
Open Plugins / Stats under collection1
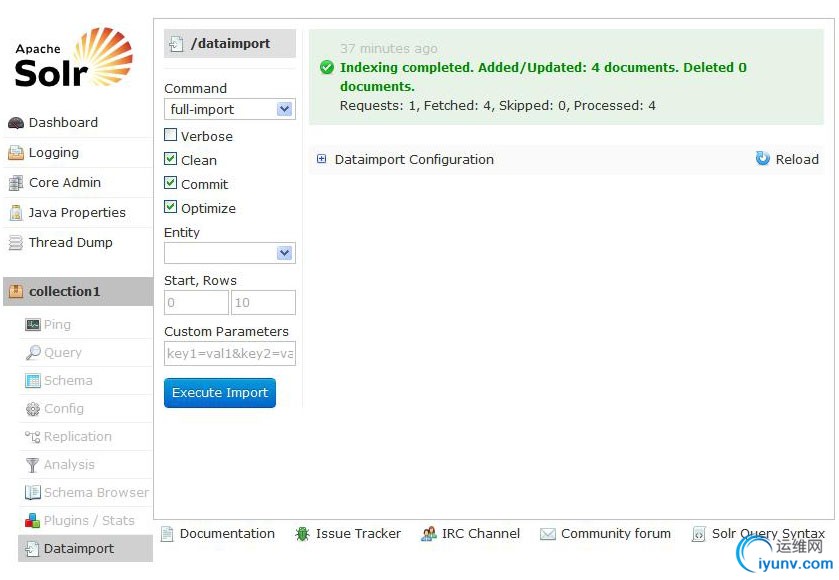tap(89, 520)
